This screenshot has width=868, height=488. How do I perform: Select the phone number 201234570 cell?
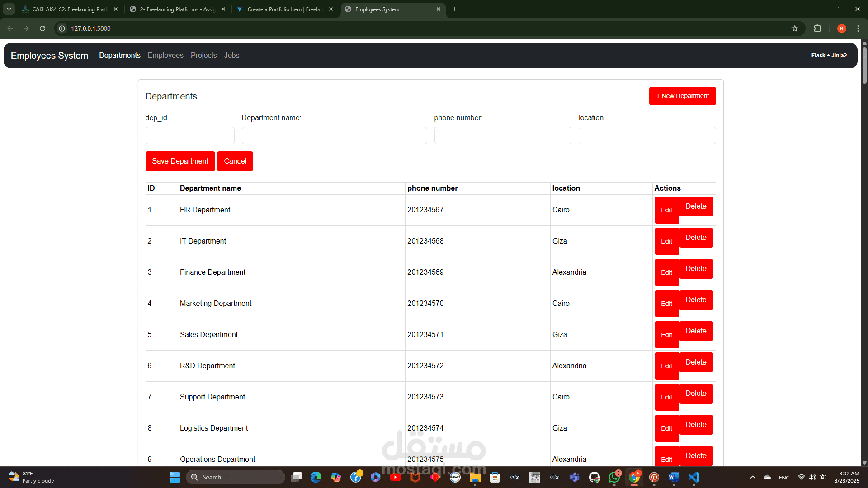(477, 304)
